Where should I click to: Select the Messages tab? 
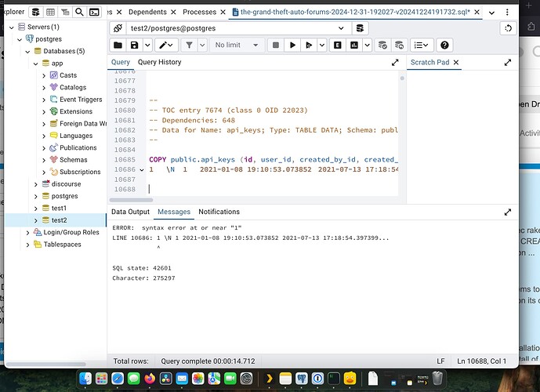[174, 212]
